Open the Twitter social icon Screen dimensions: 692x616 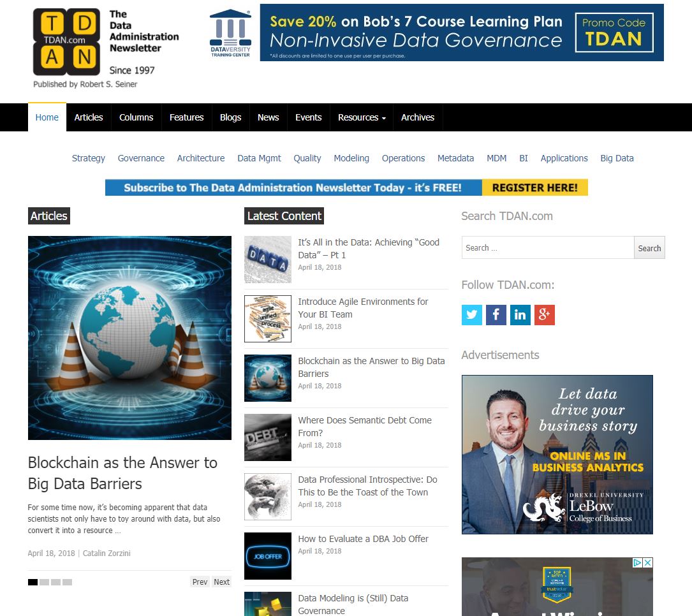click(x=472, y=314)
